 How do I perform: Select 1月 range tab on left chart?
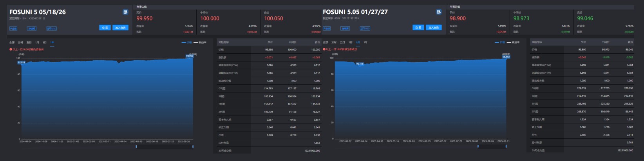[x=37, y=42]
